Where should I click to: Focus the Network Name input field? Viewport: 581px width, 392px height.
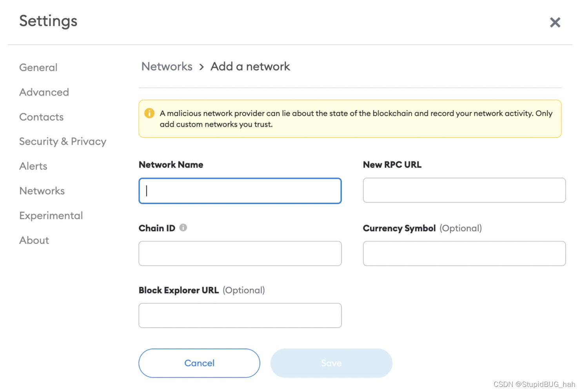pos(240,191)
